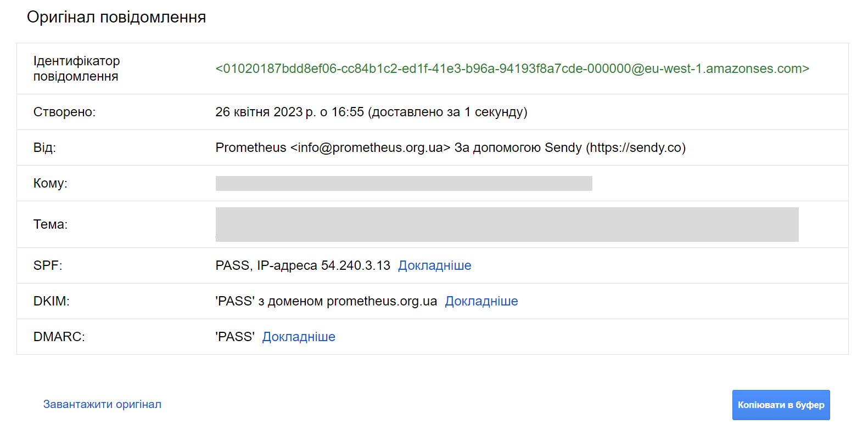868x436 pixels.
Task: Open the "Докладніше" link in the SPF row
Action: click(x=434, y=265)
